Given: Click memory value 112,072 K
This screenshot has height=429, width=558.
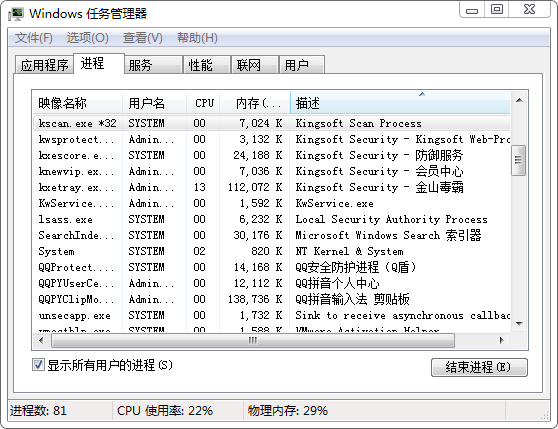Looking at the screenshot, I should [255, 187].
